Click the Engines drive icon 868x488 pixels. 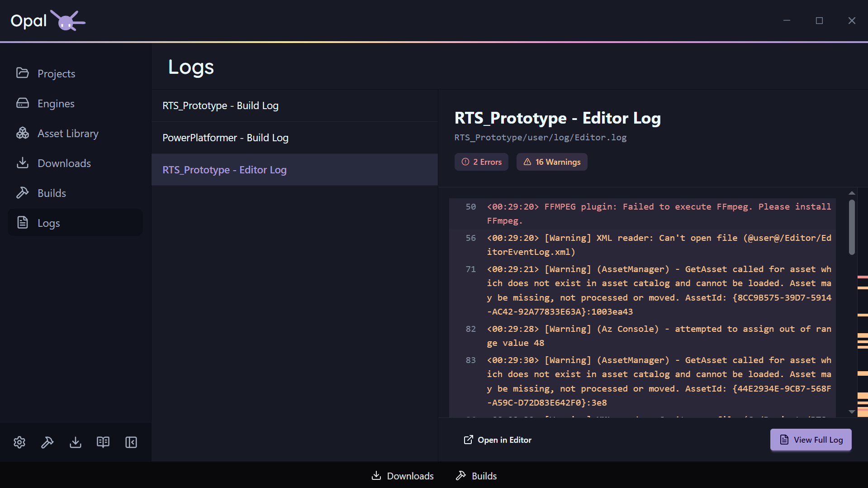pyautogui.click(x=23, y=103)
